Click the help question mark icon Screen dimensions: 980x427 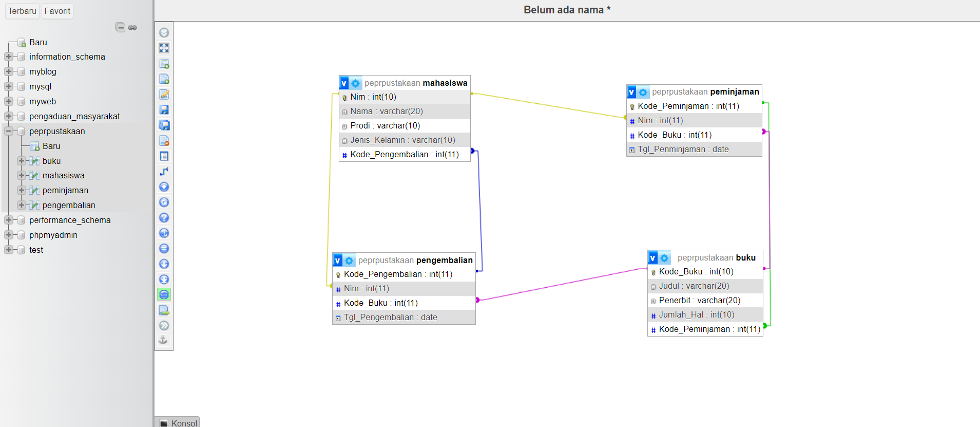(x=164, y=217)
